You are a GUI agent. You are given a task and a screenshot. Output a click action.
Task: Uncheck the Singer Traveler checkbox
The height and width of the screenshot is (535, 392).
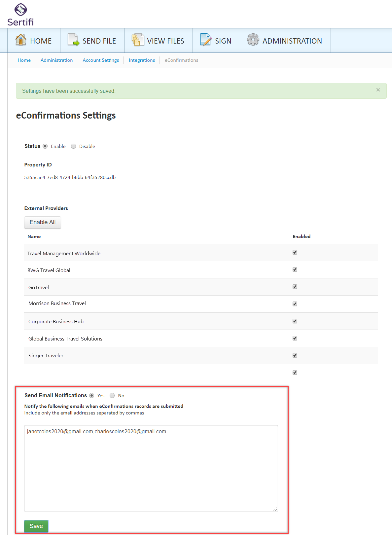(295, 355)
